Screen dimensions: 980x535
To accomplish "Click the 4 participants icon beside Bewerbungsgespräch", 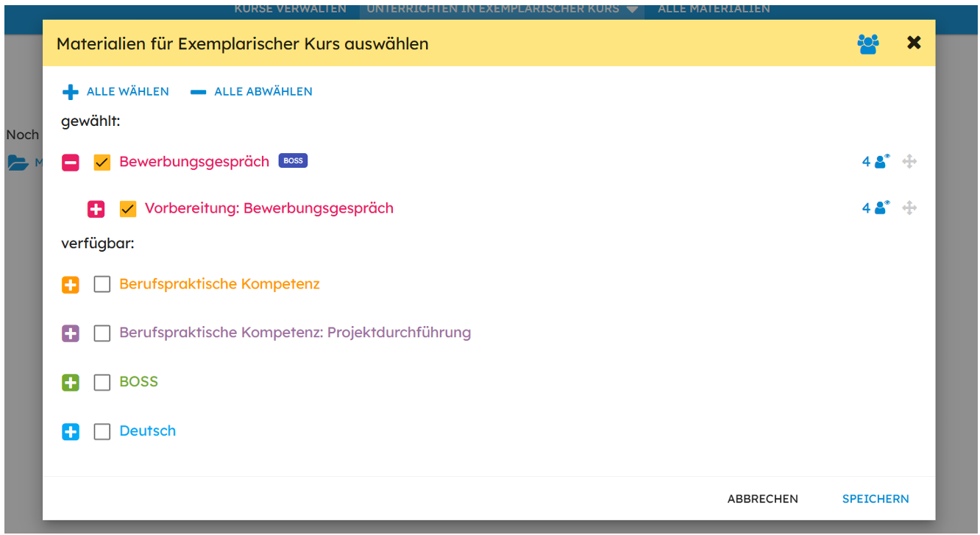I will [x=876, y=162].
